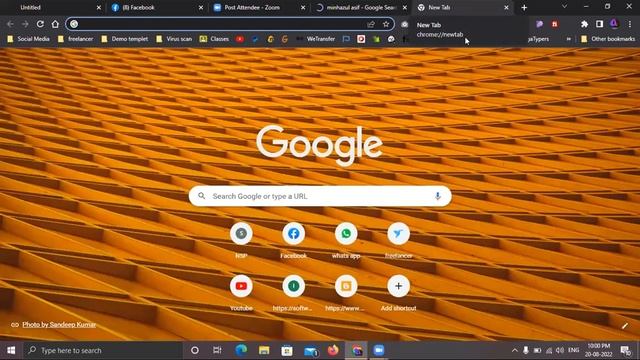The image size is (640, 360).
Task: Open the notification center icon
Action: point(625,350)
